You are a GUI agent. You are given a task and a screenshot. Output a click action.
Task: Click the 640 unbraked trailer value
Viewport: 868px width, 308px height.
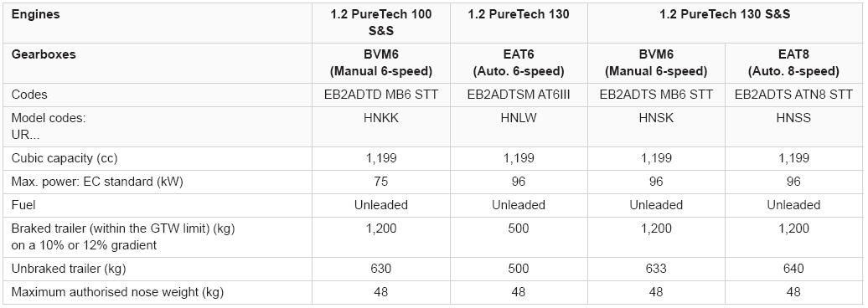(793, 268)
